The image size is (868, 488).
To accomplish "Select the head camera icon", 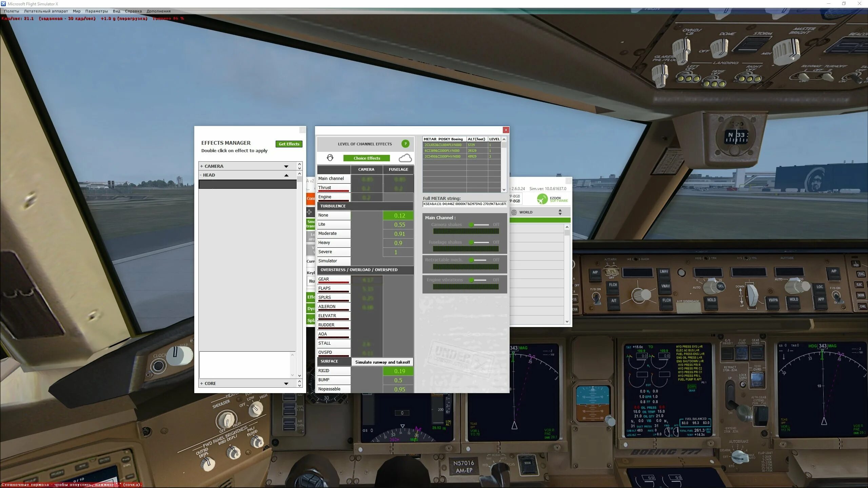I will (x=330, y=158).
